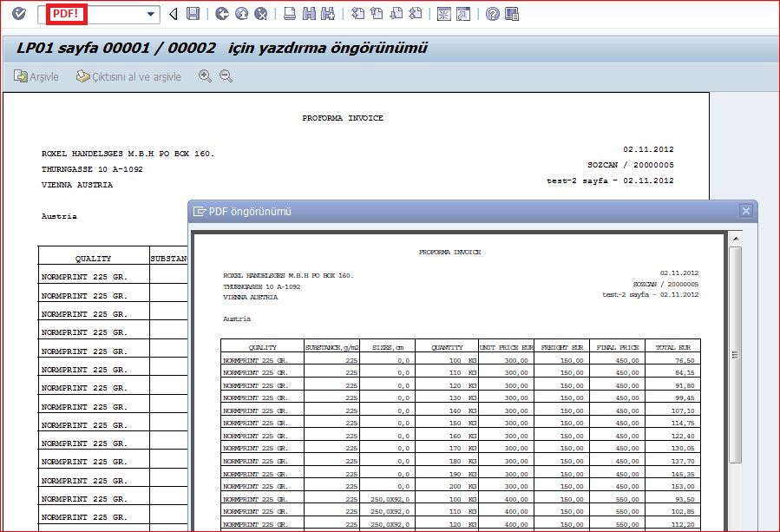Click FREIGHT EUR header in PDF preview

coord(562,347)
